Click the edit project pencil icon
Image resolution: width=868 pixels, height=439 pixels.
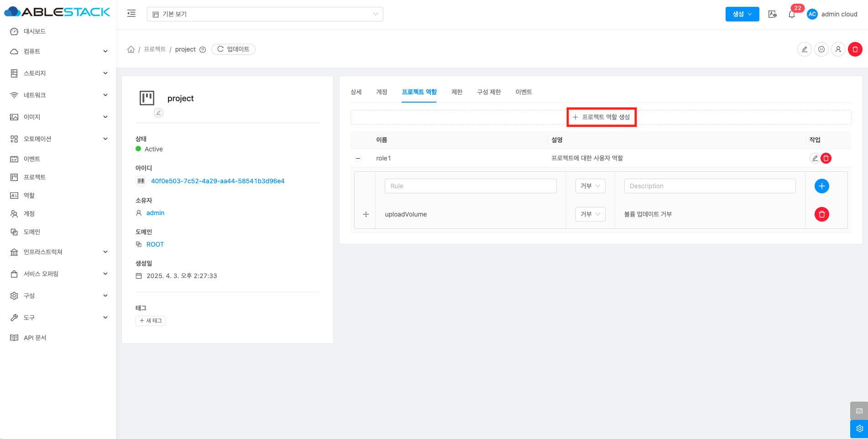(804, 49)
